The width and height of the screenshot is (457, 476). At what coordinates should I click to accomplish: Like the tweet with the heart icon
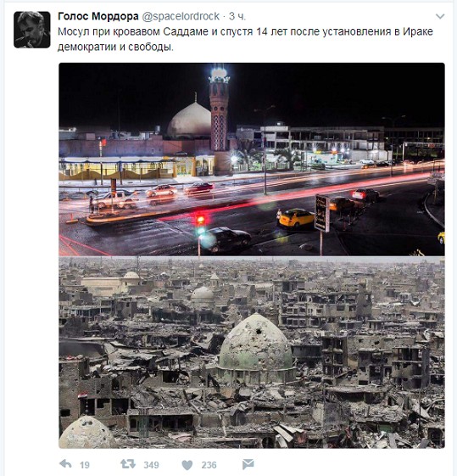tap(187, 465)
